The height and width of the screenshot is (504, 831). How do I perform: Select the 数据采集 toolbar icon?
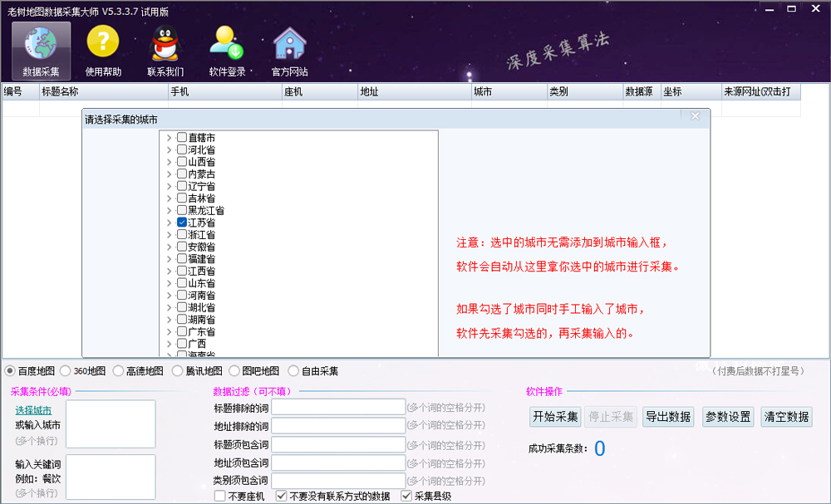40,48
